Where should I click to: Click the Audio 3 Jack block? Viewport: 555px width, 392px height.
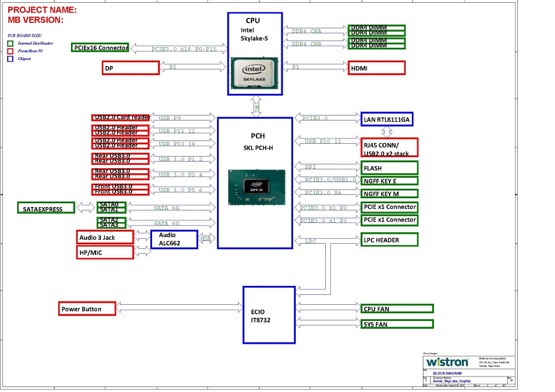tap(105, 237)
